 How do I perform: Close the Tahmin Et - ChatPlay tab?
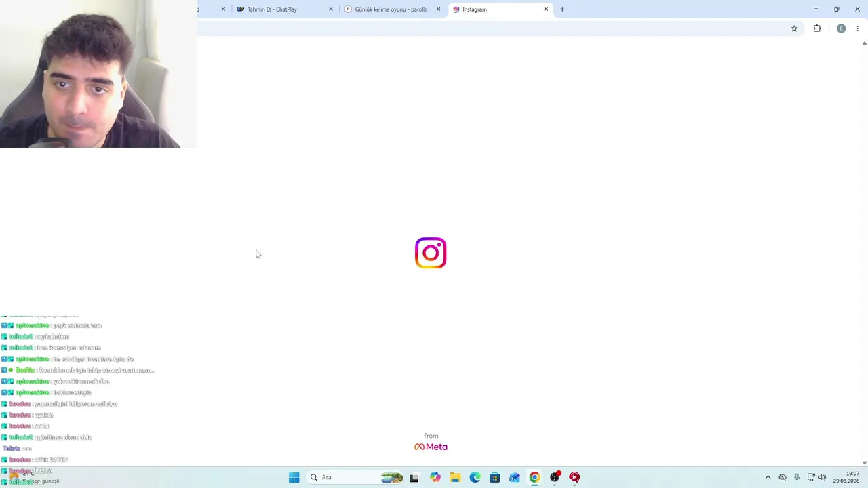coord(331,9)
